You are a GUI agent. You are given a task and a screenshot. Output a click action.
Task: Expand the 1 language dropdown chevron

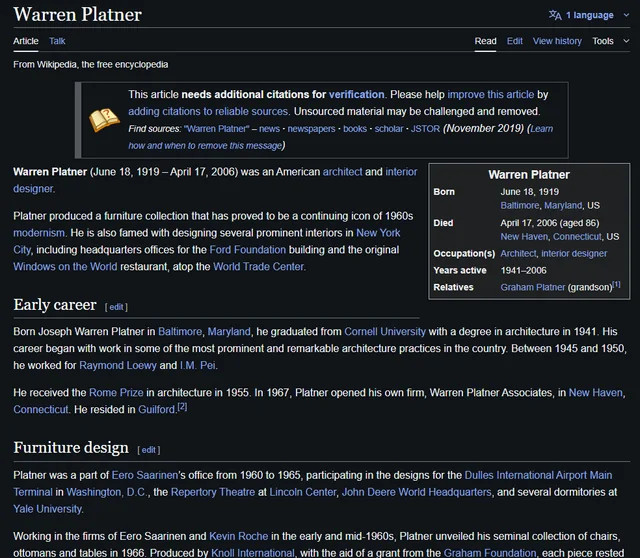pos(626,15)
